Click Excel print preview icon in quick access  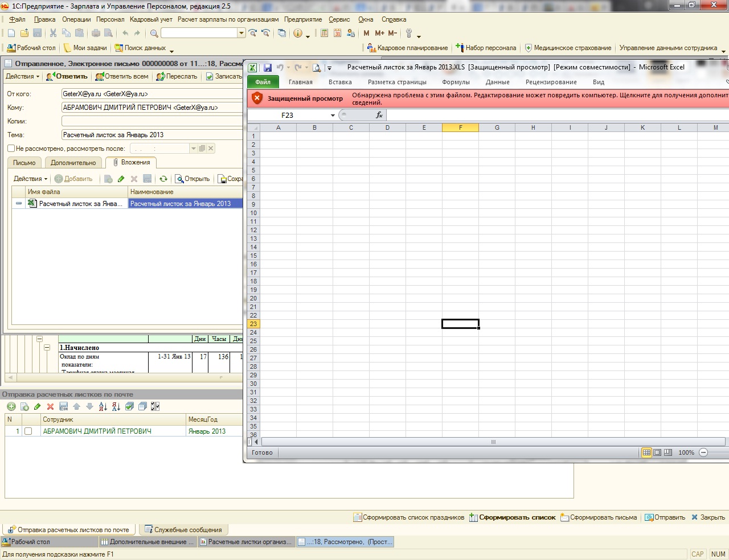pyautogui.click(x=317, y=68)
